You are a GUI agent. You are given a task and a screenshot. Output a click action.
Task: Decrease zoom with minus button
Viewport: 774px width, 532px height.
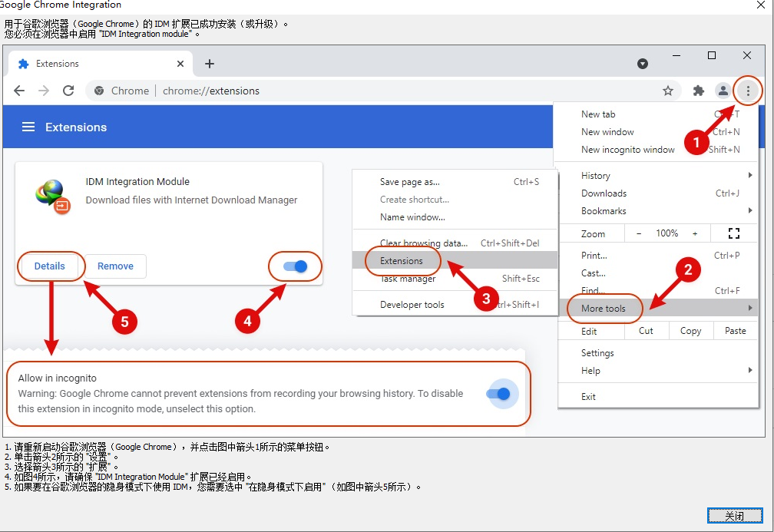639,233
